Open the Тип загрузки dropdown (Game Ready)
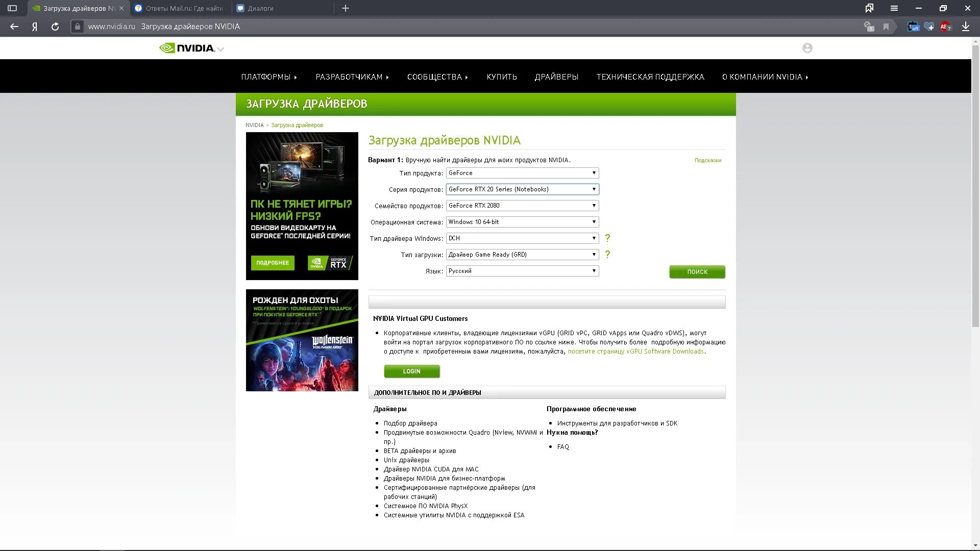This screenshot has width=980, height=551. click(522, 255)
